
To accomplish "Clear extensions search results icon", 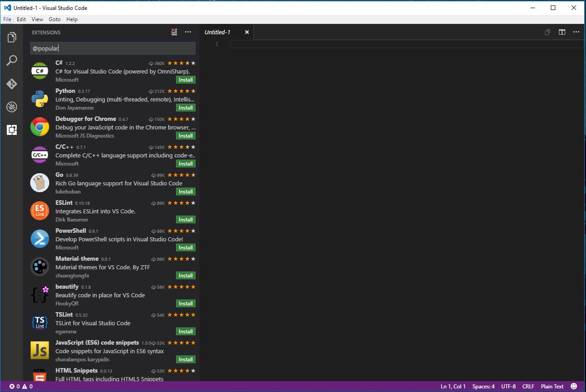I will (174, 32).
